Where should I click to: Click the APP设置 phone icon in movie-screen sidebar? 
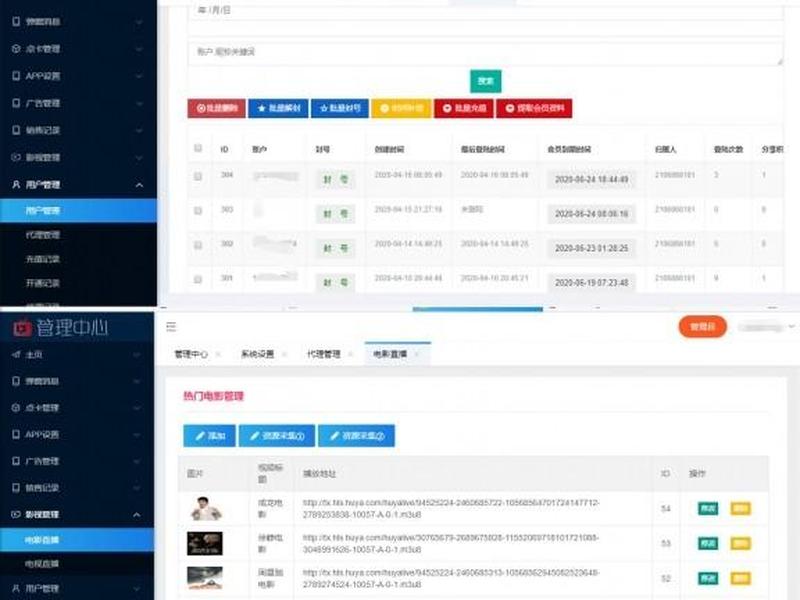(16, 435)
